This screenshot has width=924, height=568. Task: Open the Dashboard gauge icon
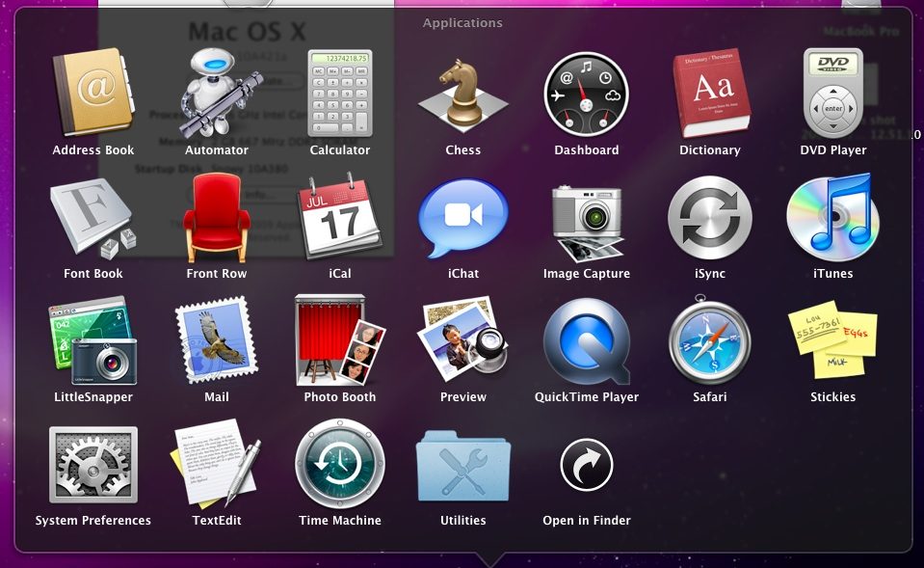coord(587,95)
